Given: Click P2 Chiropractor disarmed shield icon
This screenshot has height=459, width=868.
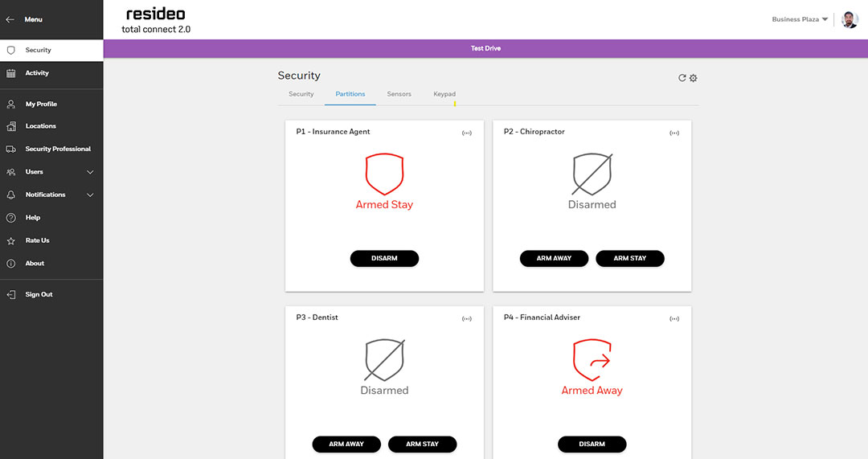Looking at the screenshot, I should [592, 174].
